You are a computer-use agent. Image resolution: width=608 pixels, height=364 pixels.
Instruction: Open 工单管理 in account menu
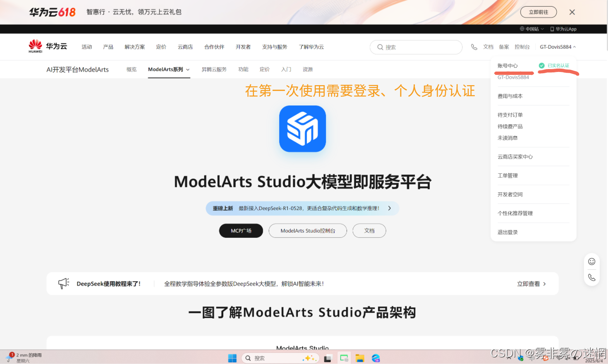coord(507,176)
